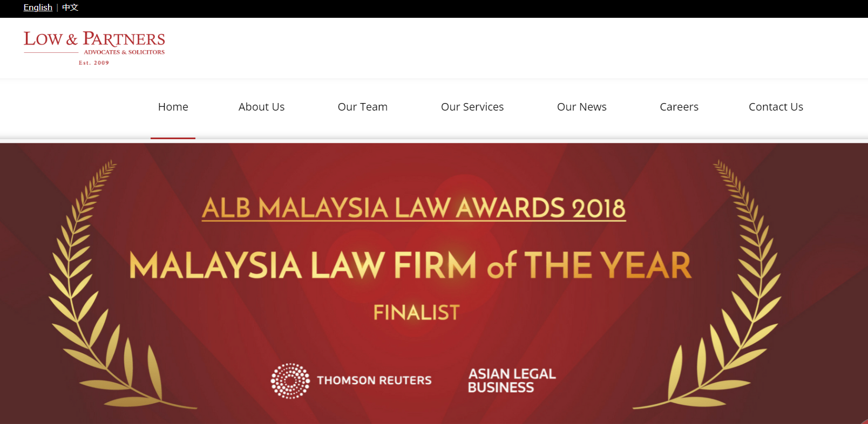Open the Home menu item
This screenshot has width=868, height=424.
coord(173,107)
